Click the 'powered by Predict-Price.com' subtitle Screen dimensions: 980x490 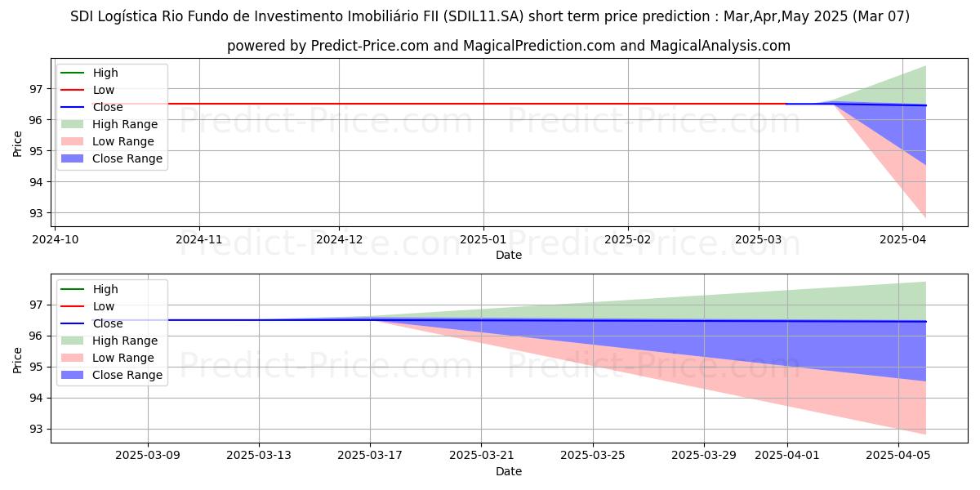(508, 46)
